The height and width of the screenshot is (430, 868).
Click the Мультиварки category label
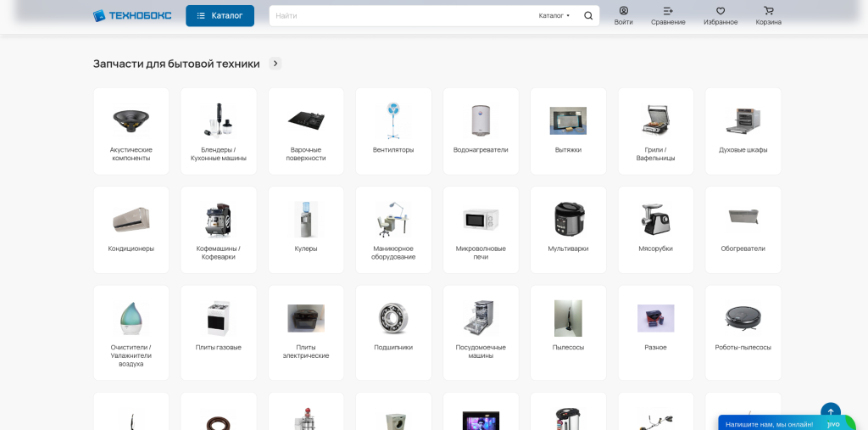click(568, 249)
